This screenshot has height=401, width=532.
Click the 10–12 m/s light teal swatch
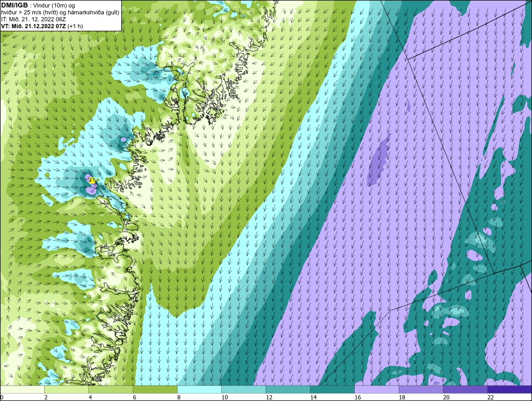coord(244,389)
